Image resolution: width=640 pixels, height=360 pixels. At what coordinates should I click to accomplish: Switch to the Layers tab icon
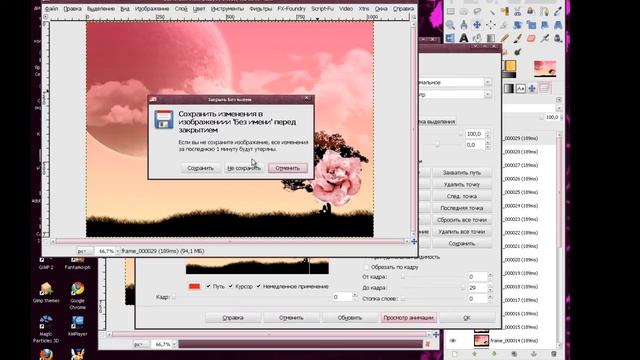pos(544,88)
